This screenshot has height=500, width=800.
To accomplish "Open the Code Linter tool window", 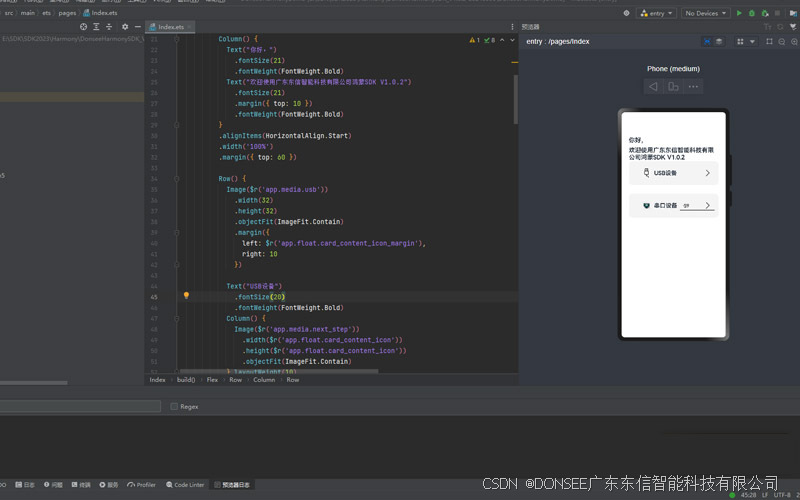I will point(185,484).
